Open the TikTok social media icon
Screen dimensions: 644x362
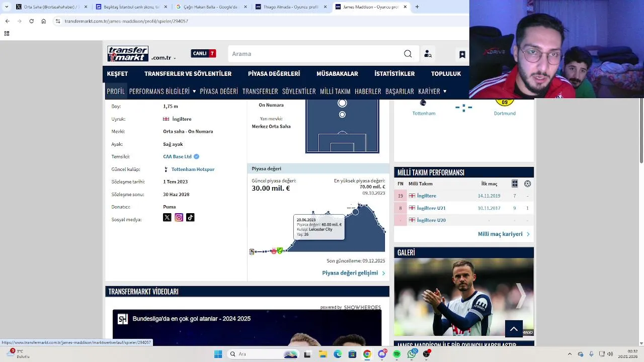click(x=190, y=217)
